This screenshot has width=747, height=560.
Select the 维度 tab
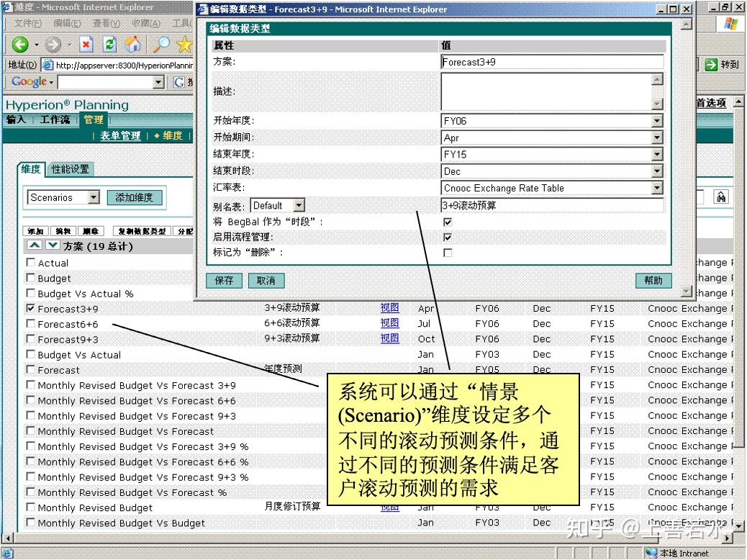click(30, 168)
